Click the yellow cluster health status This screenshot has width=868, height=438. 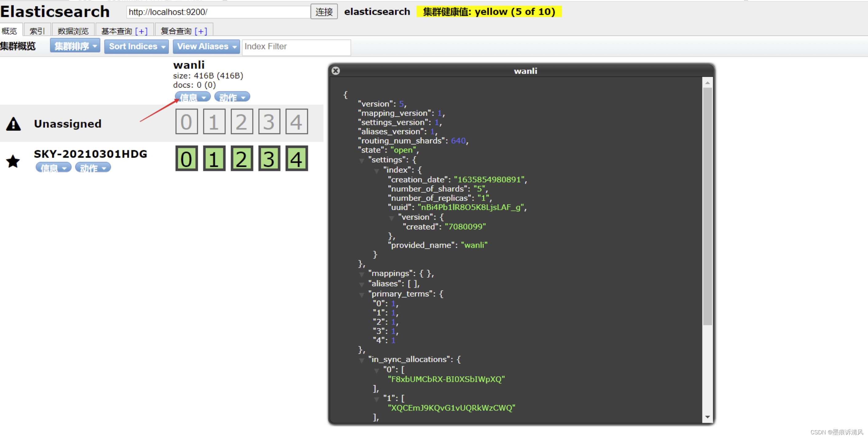[x=489, y=11]
